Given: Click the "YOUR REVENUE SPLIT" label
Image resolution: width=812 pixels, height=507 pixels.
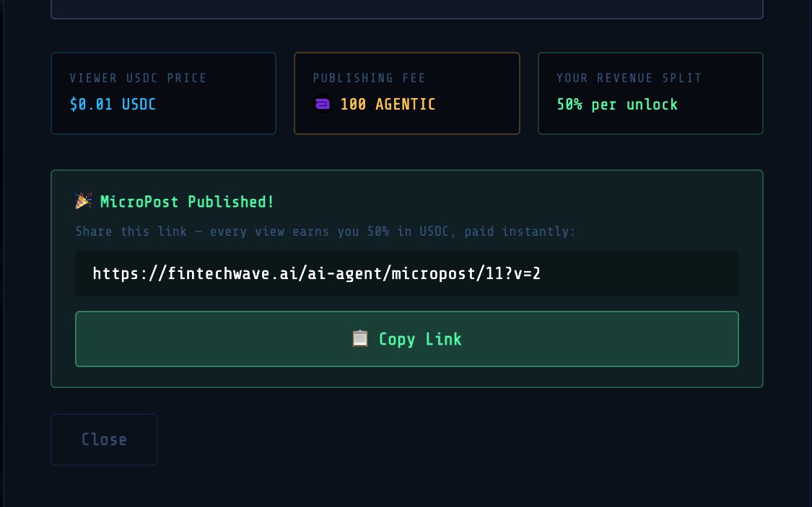Looking at the screenshot, I should coord(629,78).
